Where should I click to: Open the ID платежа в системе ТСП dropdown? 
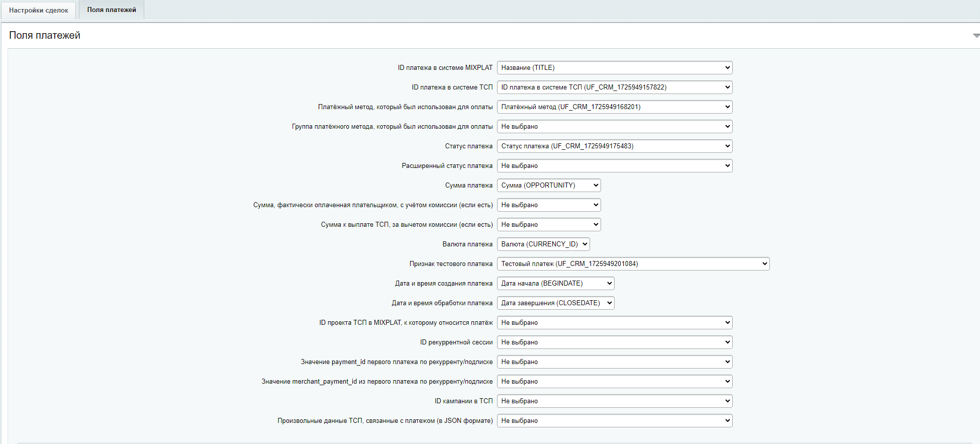614,87
